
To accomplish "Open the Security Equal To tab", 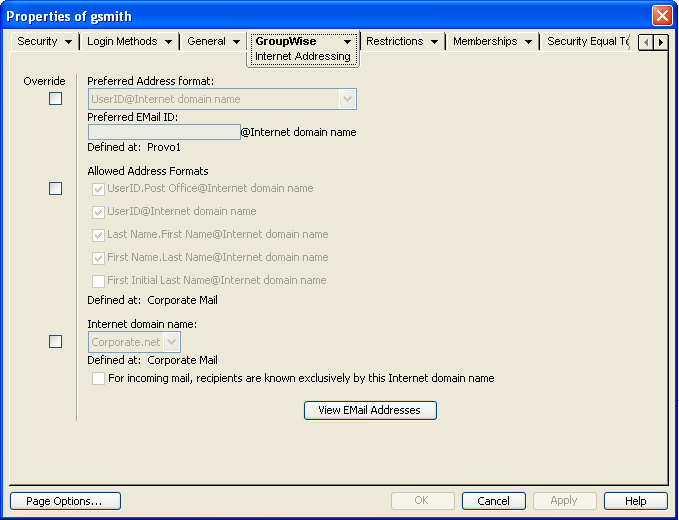I will pyautogui.click(x=588, y=41).
